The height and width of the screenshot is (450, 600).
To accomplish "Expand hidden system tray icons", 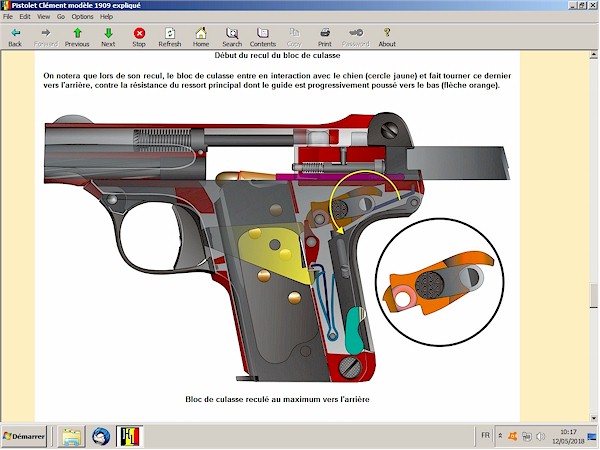I will pos(500,436).
